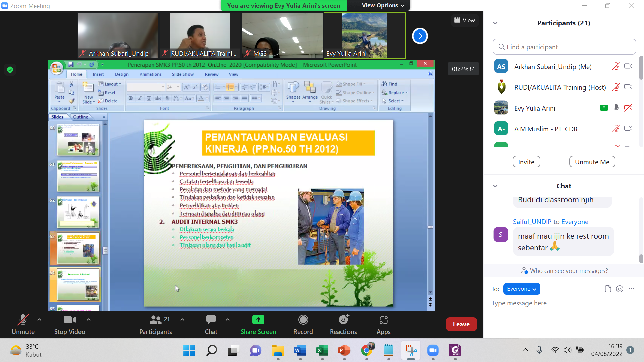Open the View layout menu
This screenshot has height=362, width=644.
pos(465,20)
